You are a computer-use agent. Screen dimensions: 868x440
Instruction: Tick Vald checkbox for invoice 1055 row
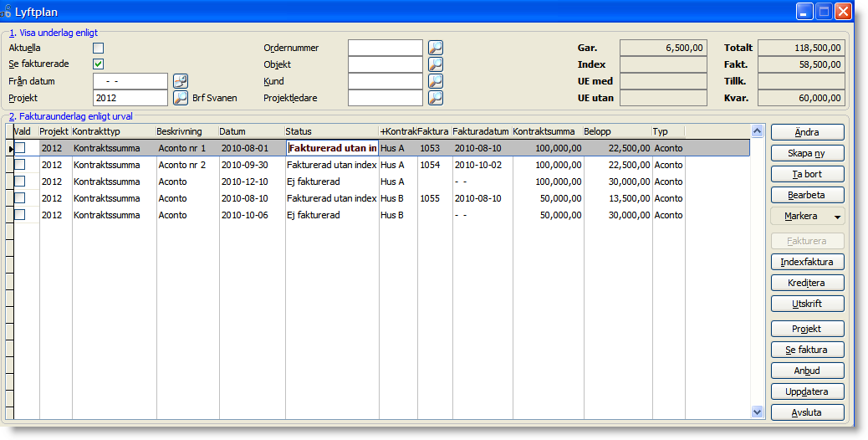coord(20,197)
